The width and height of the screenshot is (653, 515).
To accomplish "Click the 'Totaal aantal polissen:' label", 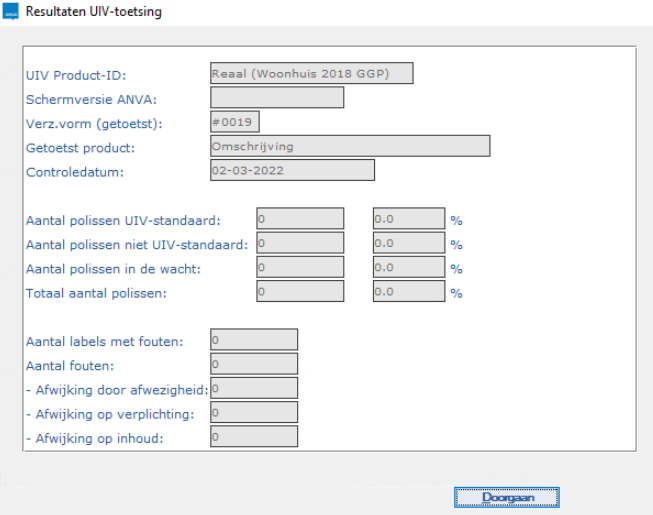I will coord(96,293).
